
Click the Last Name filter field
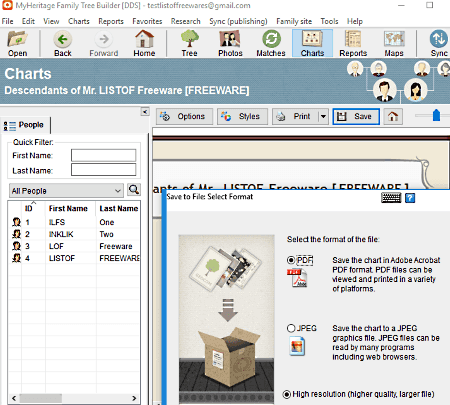click(x=103, y=170)
